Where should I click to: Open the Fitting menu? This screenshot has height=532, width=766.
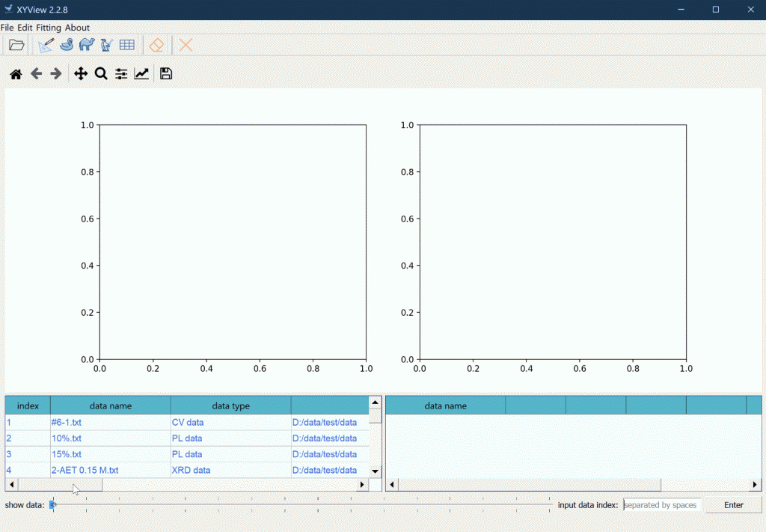tap(49, 28)
